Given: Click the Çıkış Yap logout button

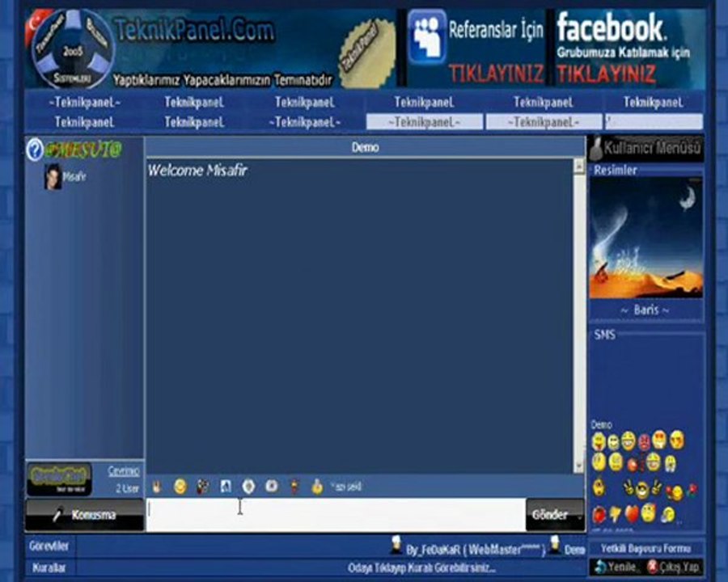Looking at the screenshot, I should coord(673,567).
